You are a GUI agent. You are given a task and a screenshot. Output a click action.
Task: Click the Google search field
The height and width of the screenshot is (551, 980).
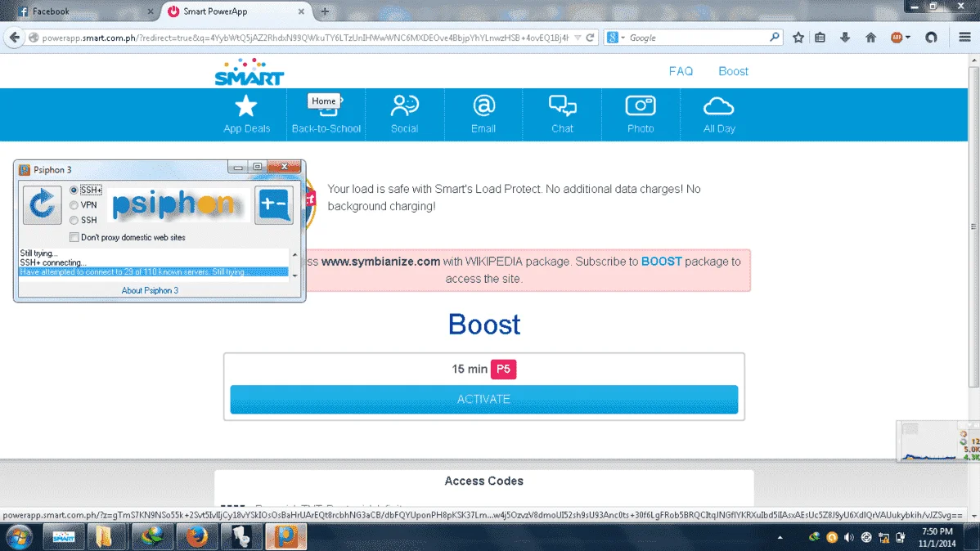click(697, 38)
